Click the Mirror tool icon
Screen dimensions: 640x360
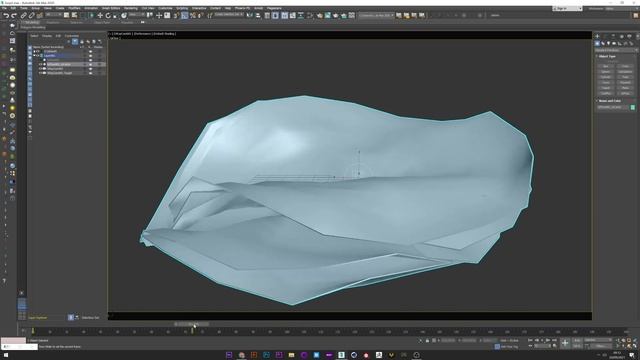249,15
